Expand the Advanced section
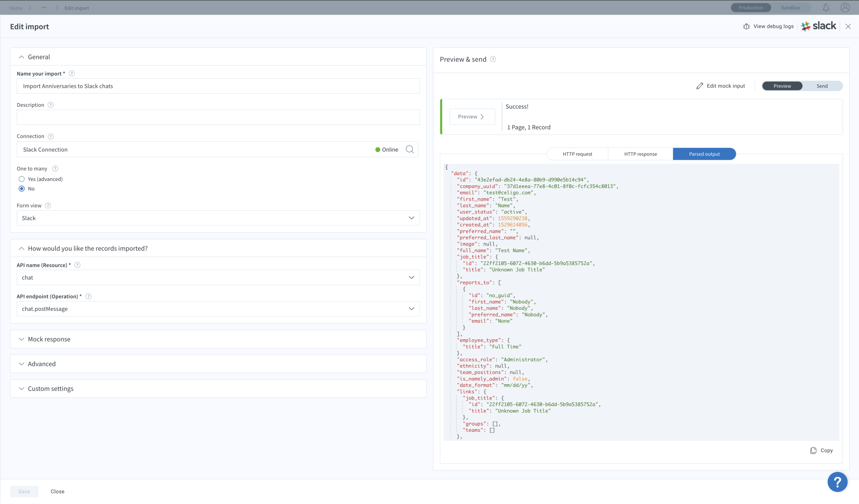The height and width of the screenshot is (504, 859). pos(218,364)
